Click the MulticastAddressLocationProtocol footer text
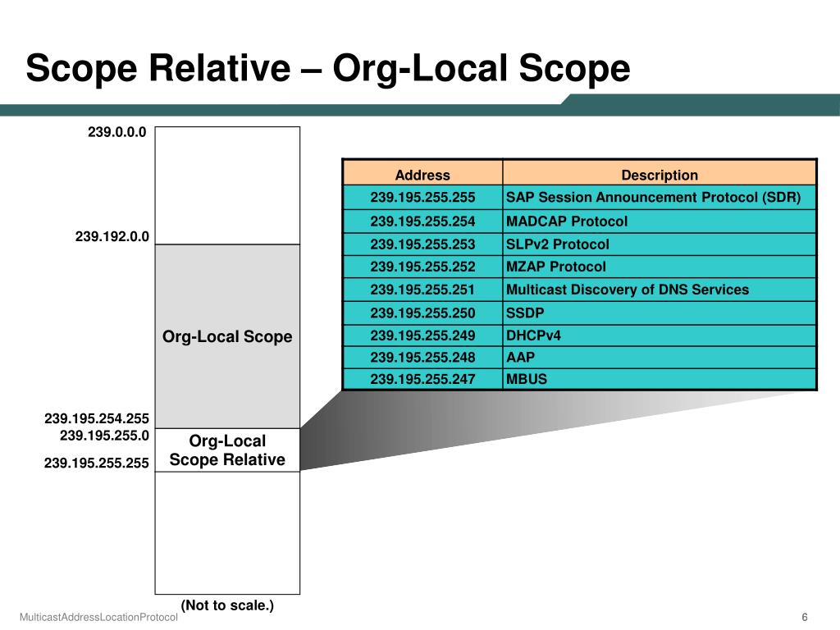The height and width of the screenshot is (630, 840). pos(98,618)
